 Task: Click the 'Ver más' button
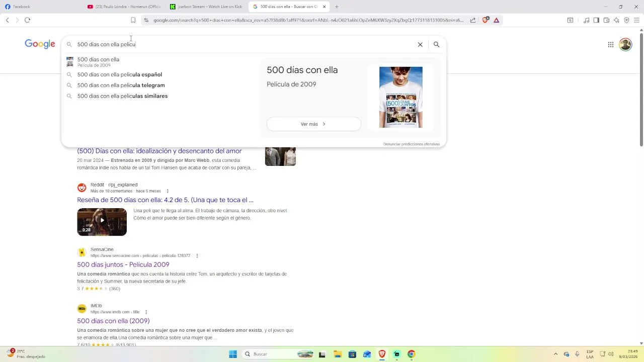[x=313, y=124]
